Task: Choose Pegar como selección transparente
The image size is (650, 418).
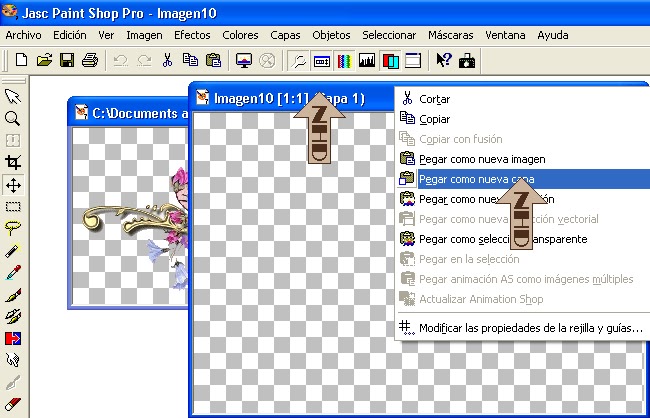Action: pos(523,239)
